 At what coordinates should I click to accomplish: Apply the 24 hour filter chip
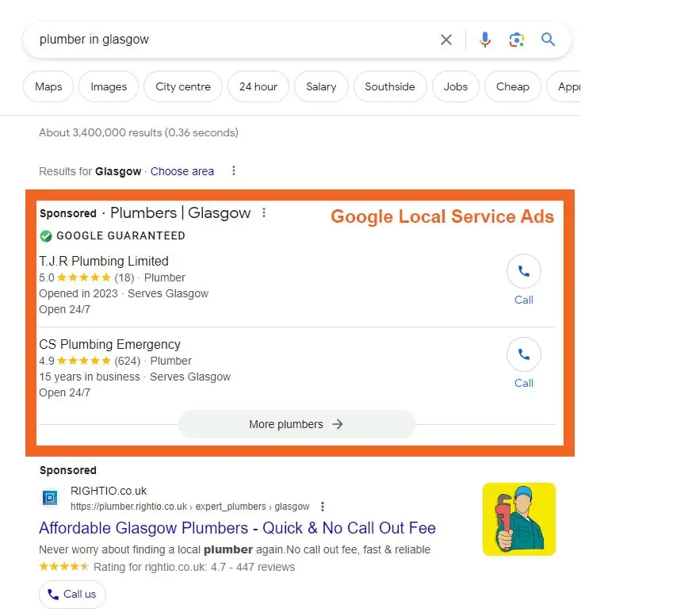(258, 87)
